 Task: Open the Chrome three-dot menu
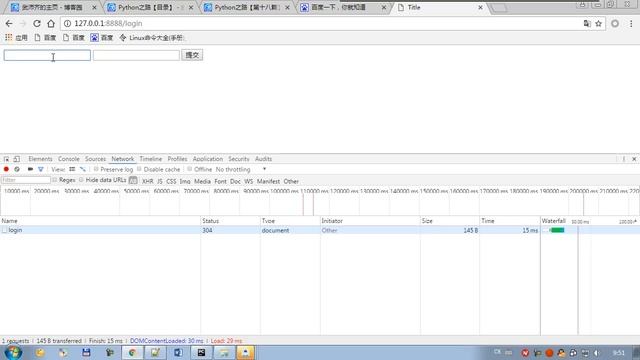631,24
